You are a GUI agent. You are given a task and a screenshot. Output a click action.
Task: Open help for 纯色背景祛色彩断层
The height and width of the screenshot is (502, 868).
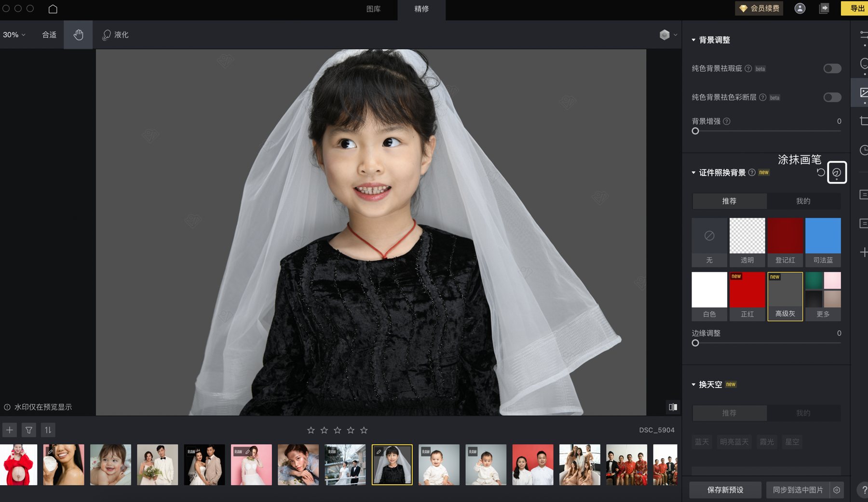(x=763, y=97)
